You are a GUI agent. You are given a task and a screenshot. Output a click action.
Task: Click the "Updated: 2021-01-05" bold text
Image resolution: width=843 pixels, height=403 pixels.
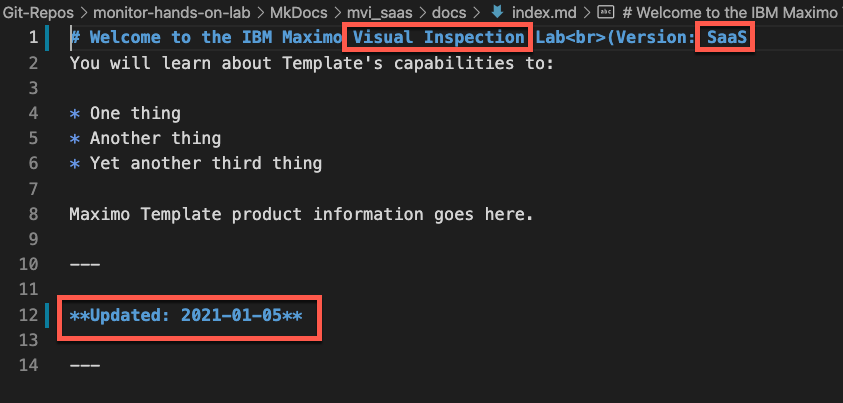pos(186,315)
